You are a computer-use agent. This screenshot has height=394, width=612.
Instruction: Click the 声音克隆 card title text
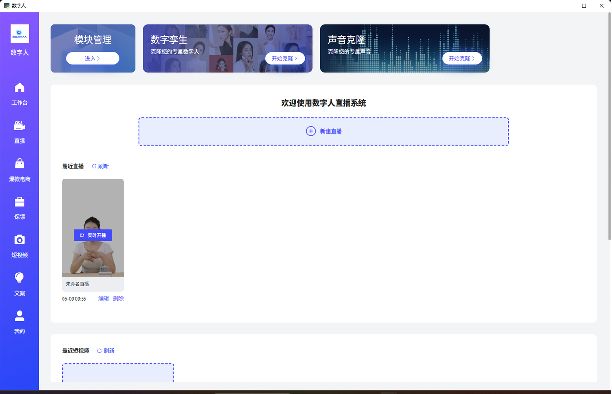(346, 39)
